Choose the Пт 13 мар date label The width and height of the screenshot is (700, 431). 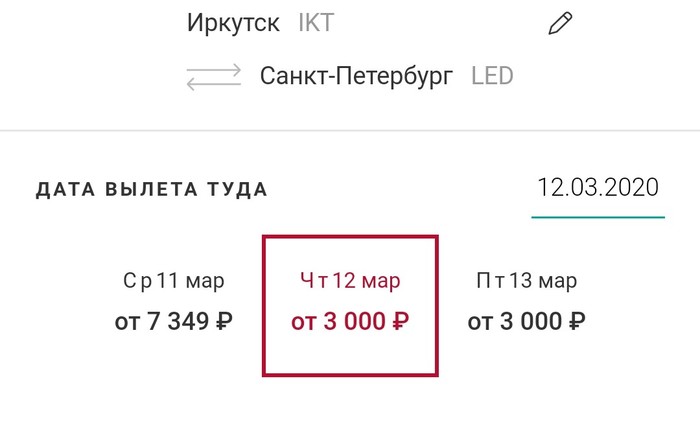[x=526, y=281]
